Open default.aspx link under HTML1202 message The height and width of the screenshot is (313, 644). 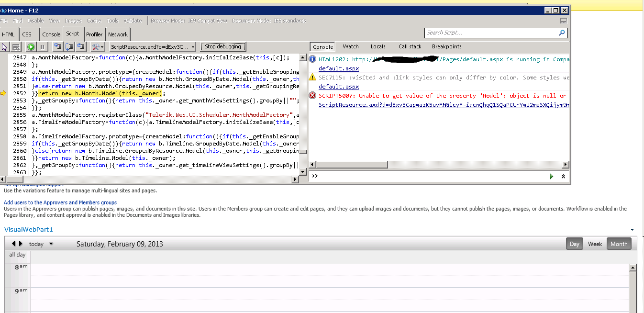pyautogui.click(x=339, y=68)
